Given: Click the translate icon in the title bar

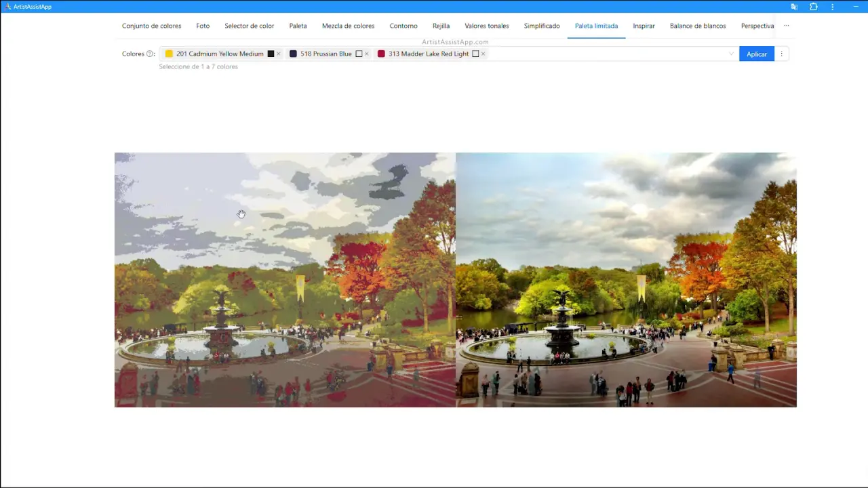Looking at the screenshot, I should pyautogui.click(x=794, y=7).
